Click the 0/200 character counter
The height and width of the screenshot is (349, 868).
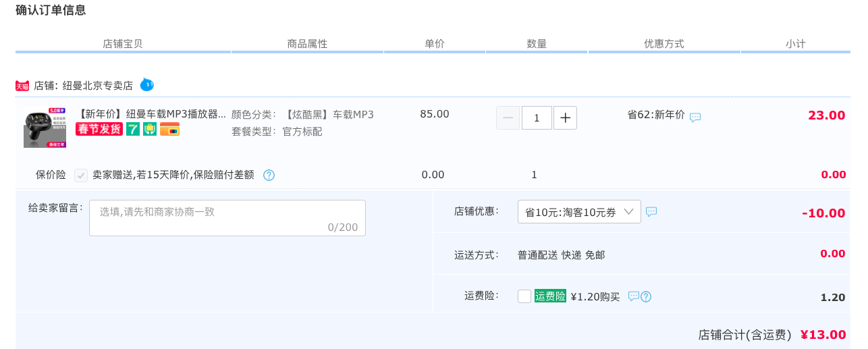(x=343, y=227)
